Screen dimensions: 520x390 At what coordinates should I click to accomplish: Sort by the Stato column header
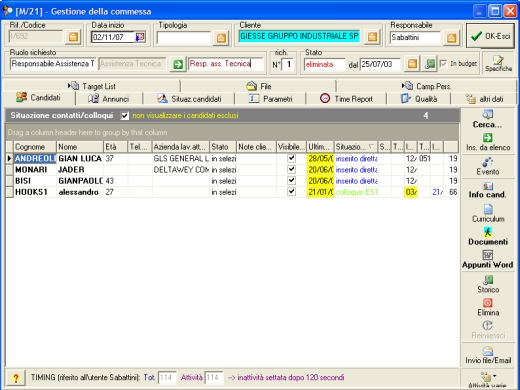[x=223, y=147]
